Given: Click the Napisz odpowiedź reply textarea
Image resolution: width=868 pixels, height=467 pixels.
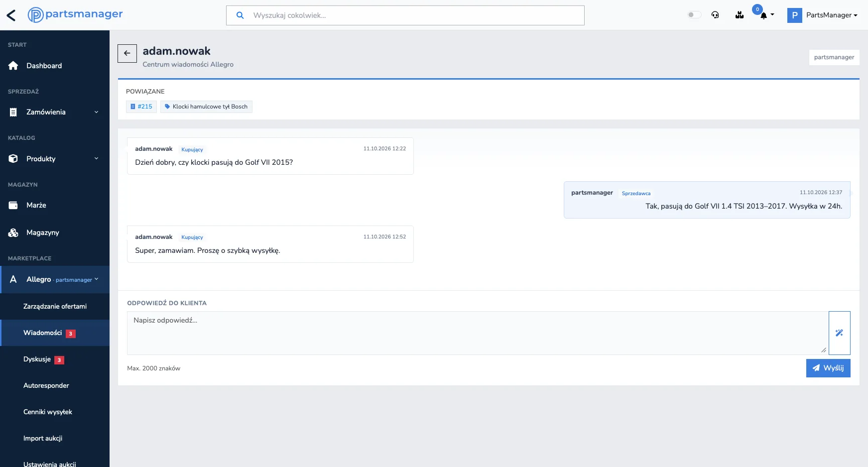Looking at the screenshot, I should pyautogui.click(x=478, y=333).
